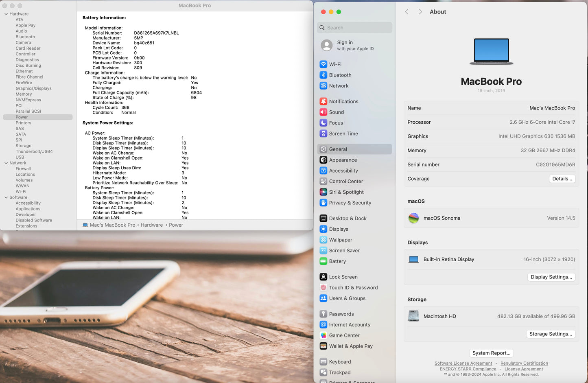
Task: Click the Wi-Fi icon in Settings sidebar
Action: coord(323,64)
